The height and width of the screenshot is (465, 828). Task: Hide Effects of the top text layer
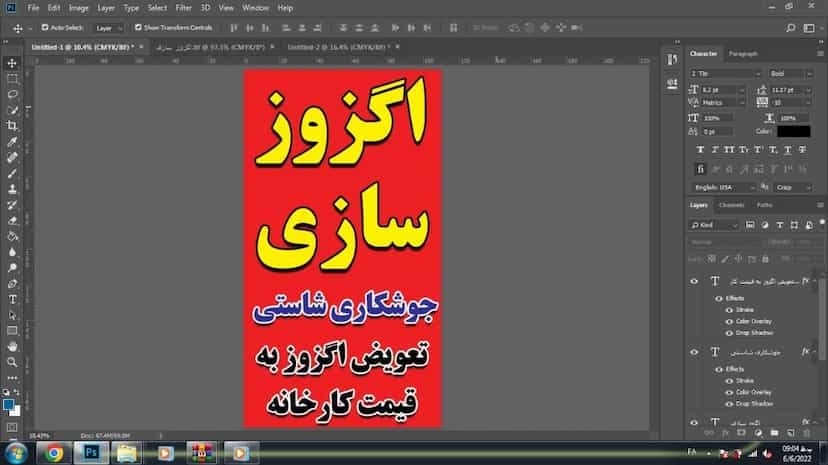point(719,299)
